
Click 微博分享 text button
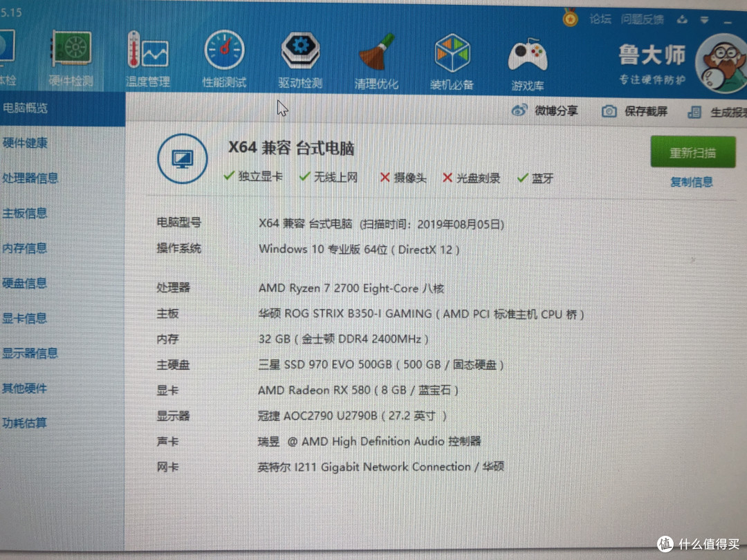click(x=556, y=111)
